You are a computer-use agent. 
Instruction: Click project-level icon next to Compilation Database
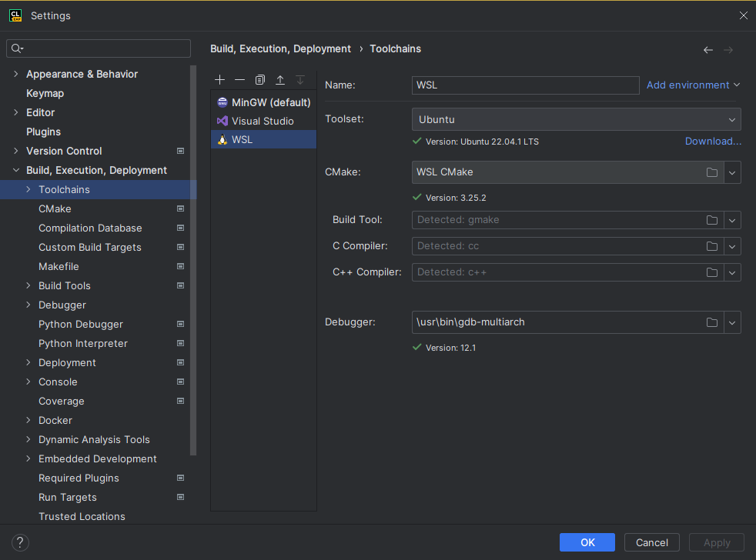[x=180, y=228]
